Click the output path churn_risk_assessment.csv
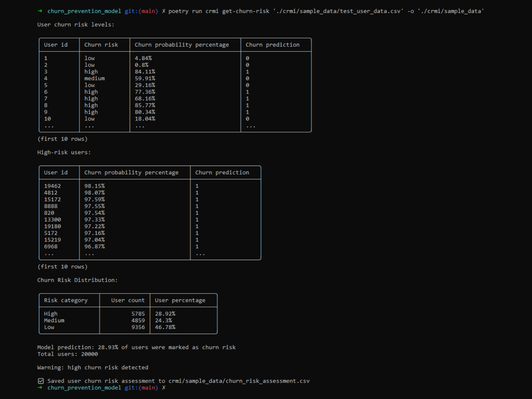The width and height of the screenshot is (532, 399). (239, 381)
